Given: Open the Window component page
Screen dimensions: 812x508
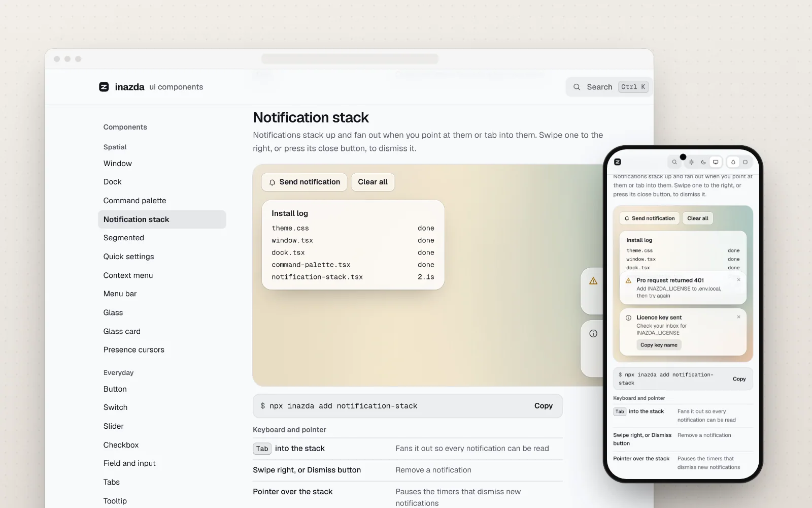Looking at the screenshot, I should [x=162, y=164].
